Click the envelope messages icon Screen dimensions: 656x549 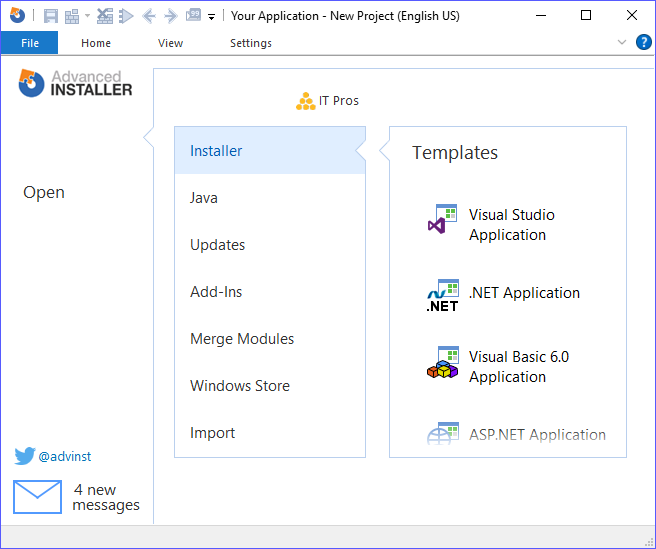pyautogui.click(x=37, y=497)
